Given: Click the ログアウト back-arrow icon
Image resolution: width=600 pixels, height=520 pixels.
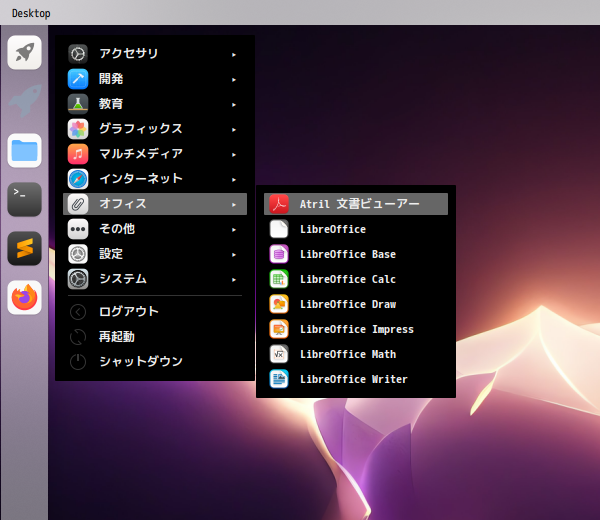Looking at the screenshot, I should coord(78,312).
